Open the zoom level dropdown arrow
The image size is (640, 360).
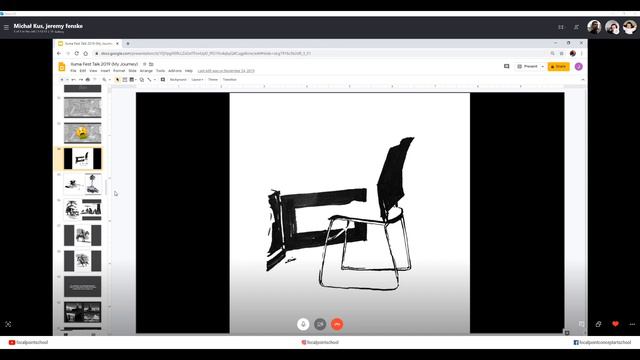click(109, 80)
